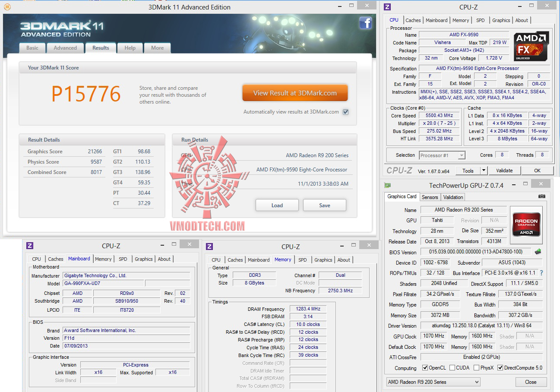The height and width of the screenshot is (392, 560).
Task: Open the 3DMark 11 title bar app icon
Action: 7,7
